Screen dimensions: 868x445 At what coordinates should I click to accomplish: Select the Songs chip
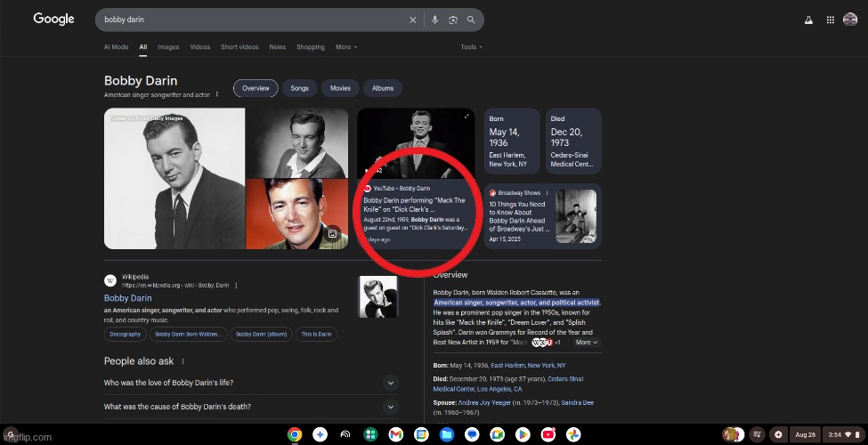[299, 89]
